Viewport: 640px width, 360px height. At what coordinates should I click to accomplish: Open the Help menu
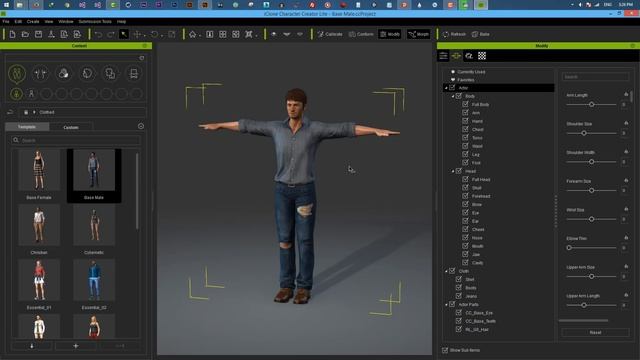click(122, 22)
